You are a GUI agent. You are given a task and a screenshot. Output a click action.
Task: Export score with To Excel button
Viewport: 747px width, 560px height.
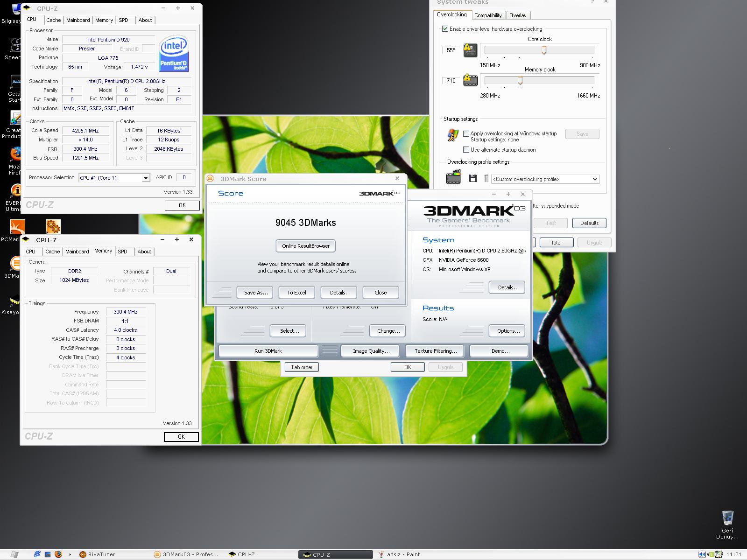tap(297, 293)
